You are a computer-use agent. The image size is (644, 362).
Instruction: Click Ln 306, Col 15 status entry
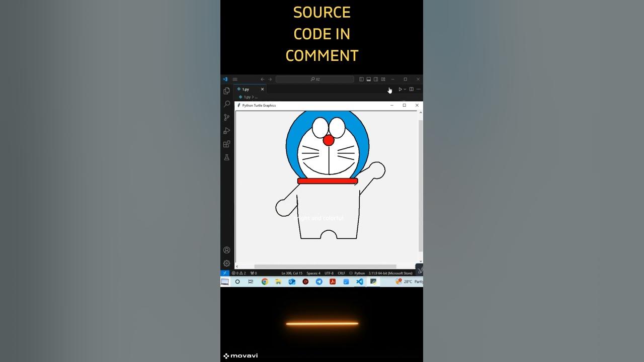coord(292,273)
